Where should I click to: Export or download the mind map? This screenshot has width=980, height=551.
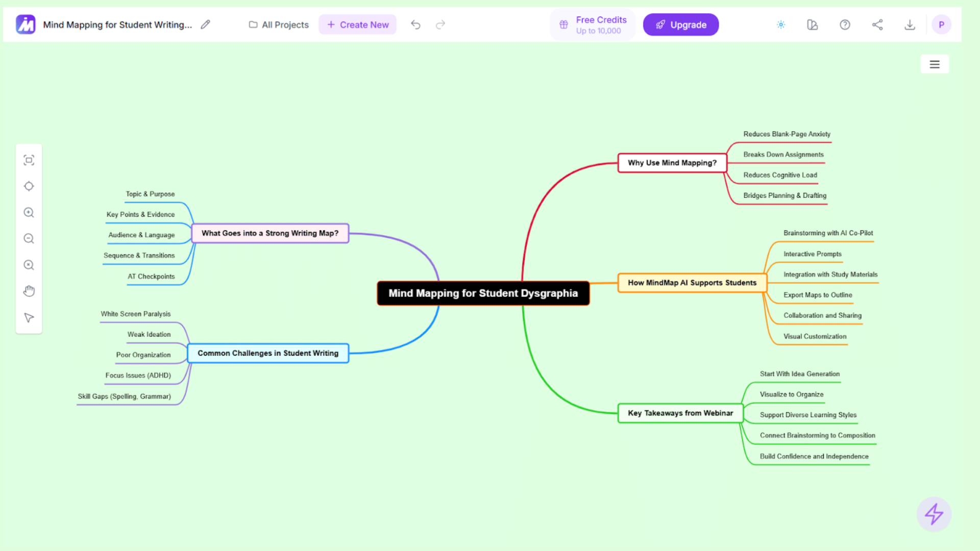click(x=910, y=24)
